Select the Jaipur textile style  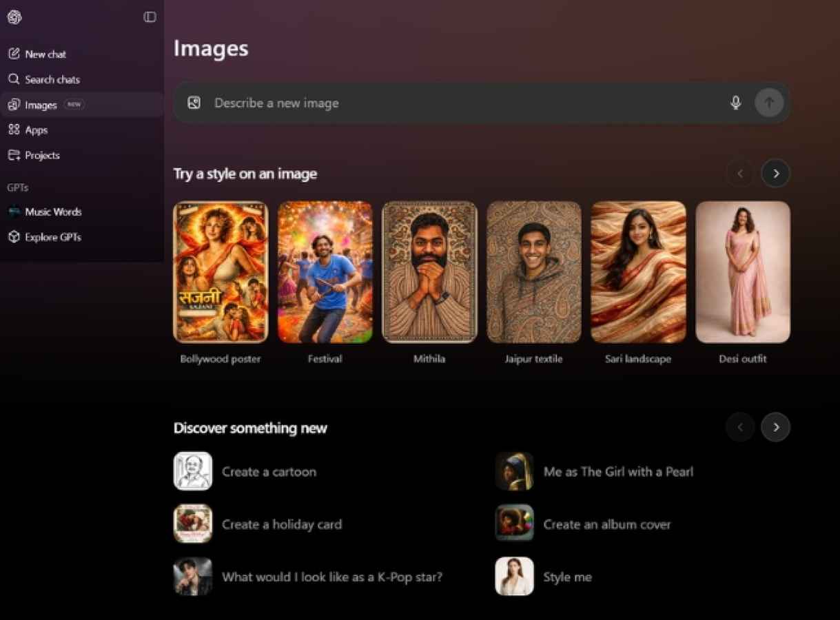click(x=534, y=271)
